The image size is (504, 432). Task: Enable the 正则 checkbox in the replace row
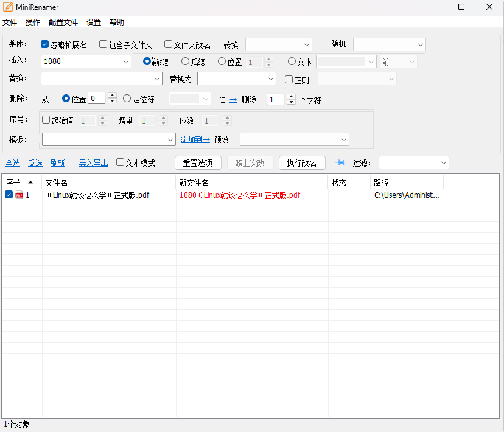pos(289,78)
